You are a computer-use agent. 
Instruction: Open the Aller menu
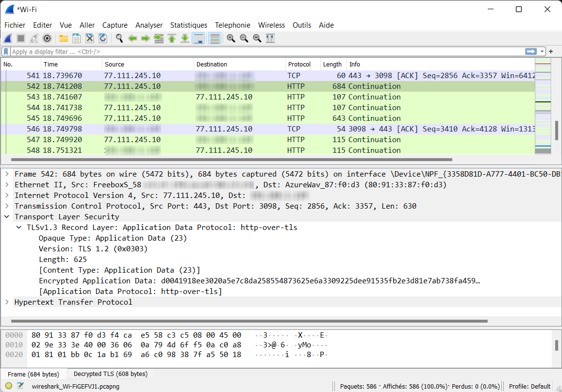(x=87, y=25)
